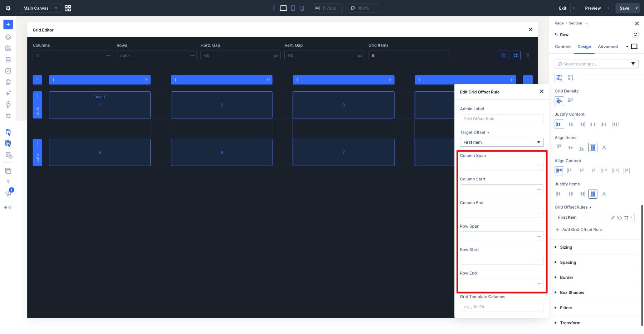The height and width of the screenshot is (334, 644).
Task: Select the Design tab
Action: (584, 47)
